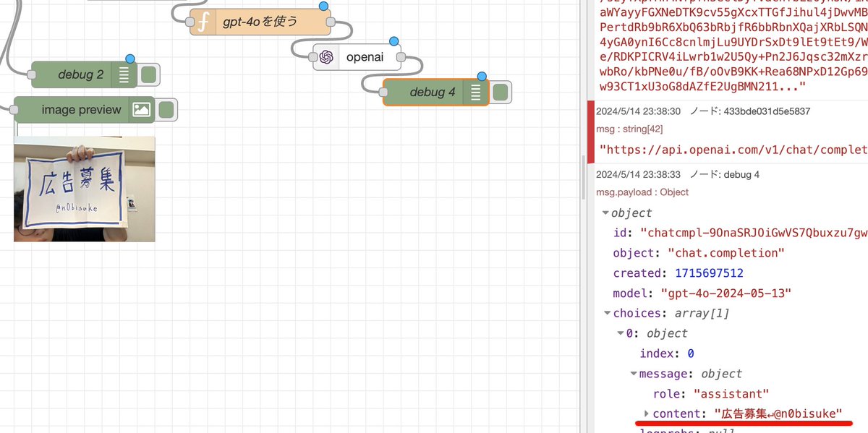Toggle the green enable button on debug 4
This screenshot has height=433, width=868.
500,92
